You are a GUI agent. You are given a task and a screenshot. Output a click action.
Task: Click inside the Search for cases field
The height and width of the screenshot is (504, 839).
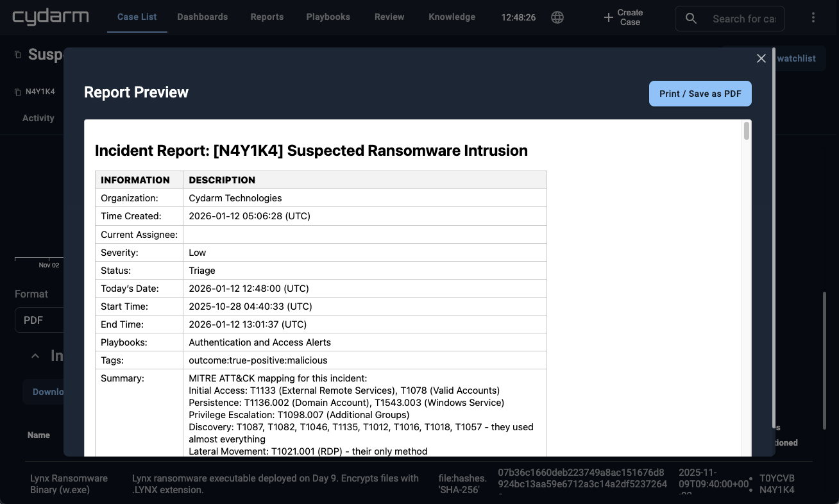pyautogui.click(x=744, y=19)
